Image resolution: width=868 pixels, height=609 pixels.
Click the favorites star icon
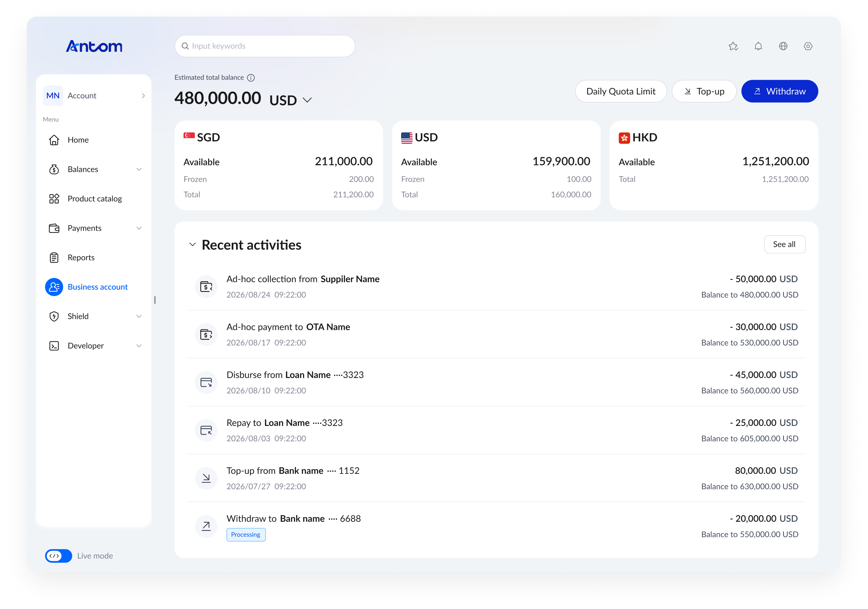[733, 46]
